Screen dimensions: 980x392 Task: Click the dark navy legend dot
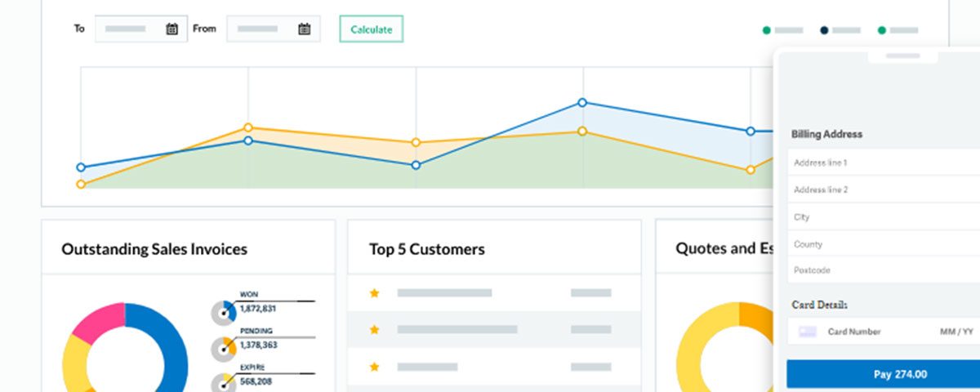point(824,30)
